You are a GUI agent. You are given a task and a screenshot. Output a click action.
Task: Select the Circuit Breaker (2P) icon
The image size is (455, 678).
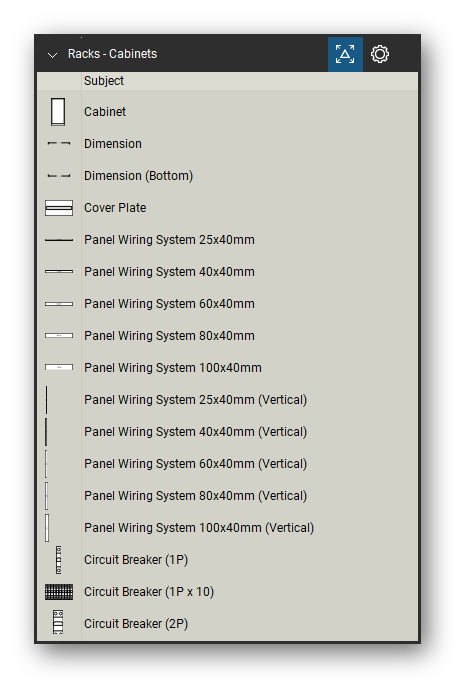(x=58, y=623)
